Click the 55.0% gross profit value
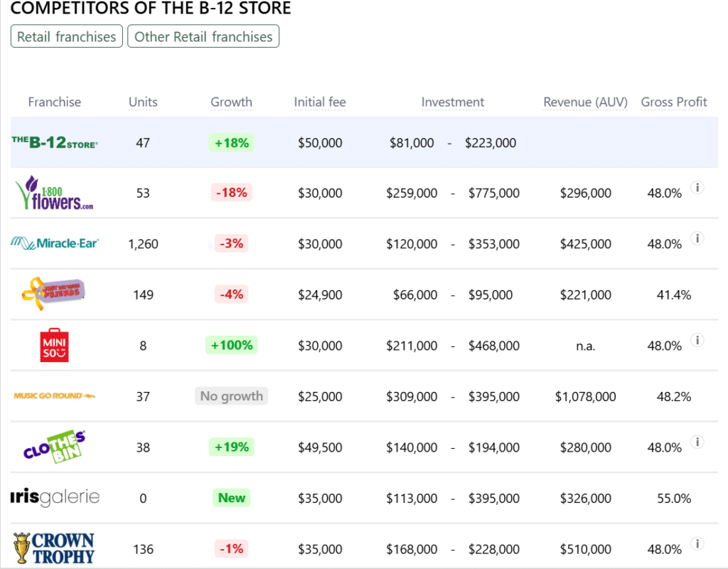The image size is (728, 569). click(x=674, y=499)
